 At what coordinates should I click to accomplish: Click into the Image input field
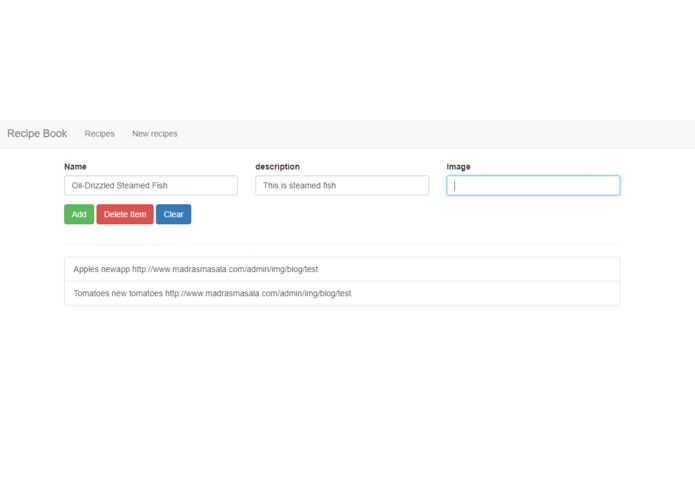click(533, 185)
